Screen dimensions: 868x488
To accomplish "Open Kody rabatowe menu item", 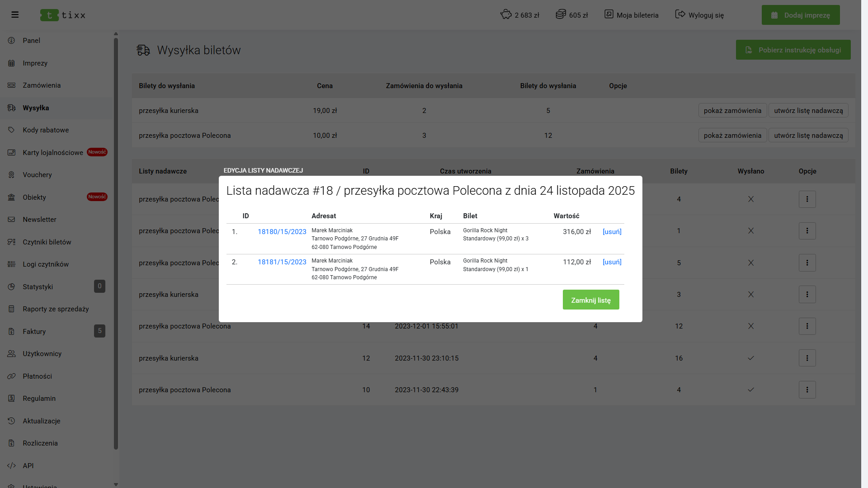I will click(x=46, y=130).
